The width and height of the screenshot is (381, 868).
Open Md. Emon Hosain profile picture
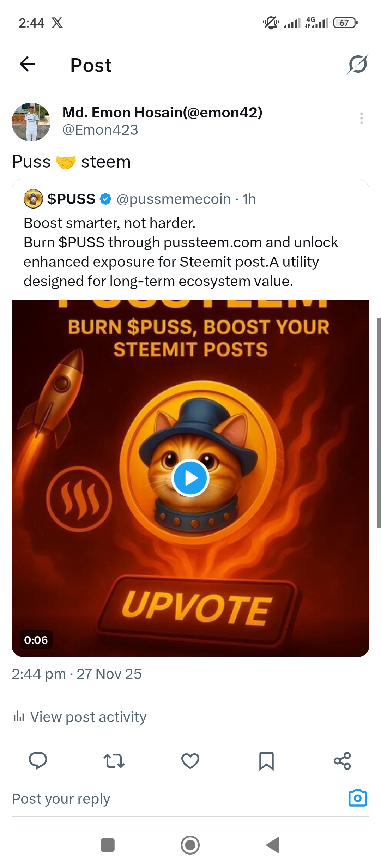pos(31,122)
